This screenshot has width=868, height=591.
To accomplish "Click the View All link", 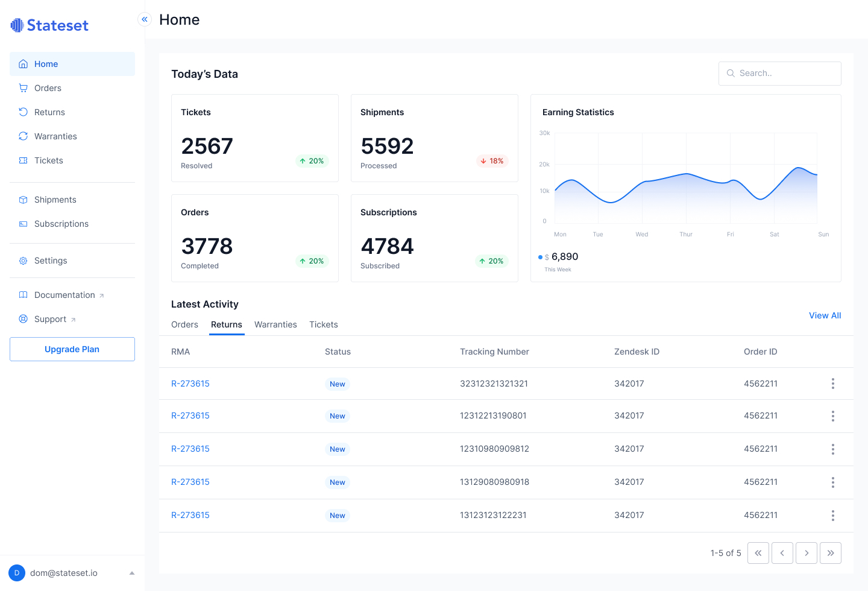I will pyautogui.click(x=825, y=315).
